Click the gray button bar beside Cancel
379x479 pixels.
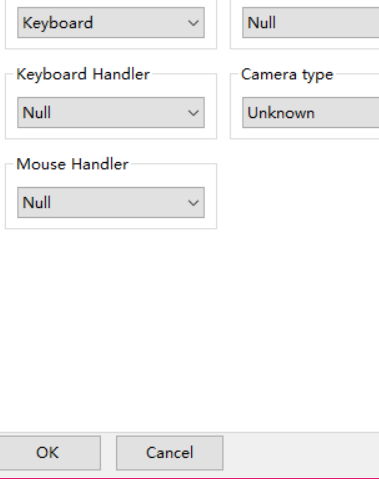(301, 455)
